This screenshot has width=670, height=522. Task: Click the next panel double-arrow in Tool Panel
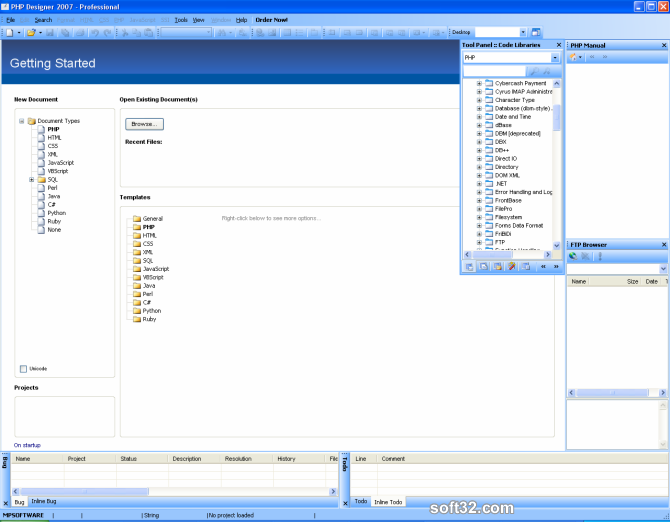pos(556,266)
